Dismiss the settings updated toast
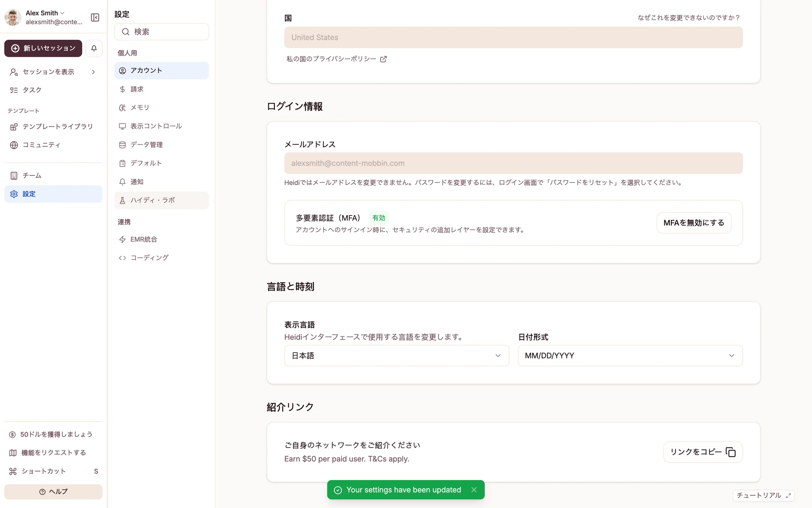Screen dimensions: 812x508 [474, 490]
